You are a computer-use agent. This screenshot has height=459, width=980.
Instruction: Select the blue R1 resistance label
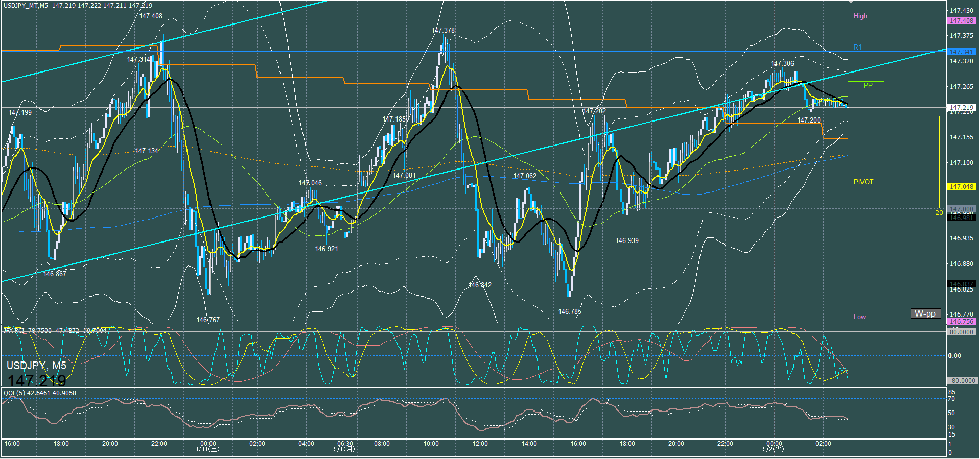pos(857,47)
